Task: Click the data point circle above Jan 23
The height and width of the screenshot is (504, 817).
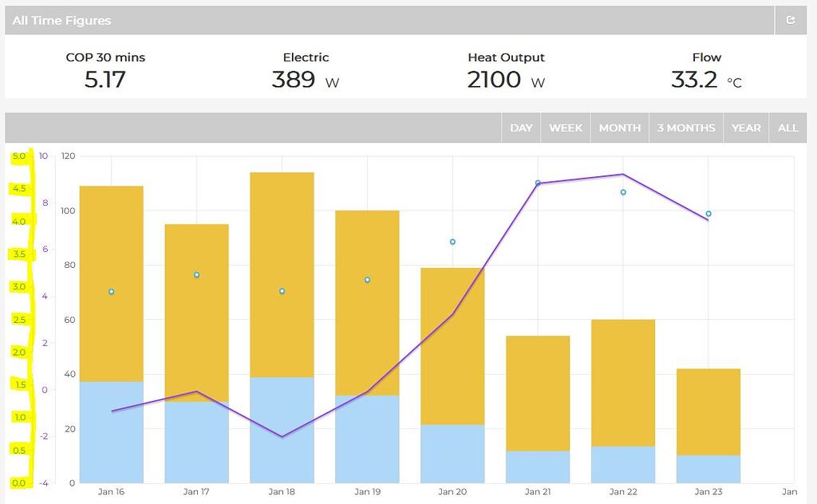Action: point(708,214)
